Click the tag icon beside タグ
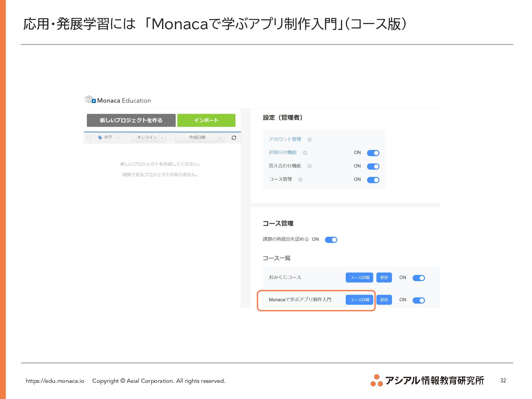Viewport: 532px width, 399px height. click(100, 138)
